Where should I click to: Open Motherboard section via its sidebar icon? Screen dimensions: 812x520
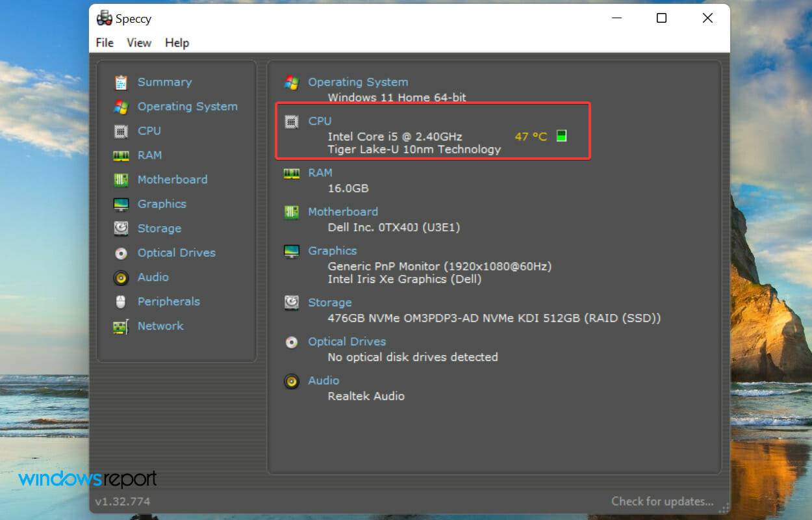coord(121,179)
